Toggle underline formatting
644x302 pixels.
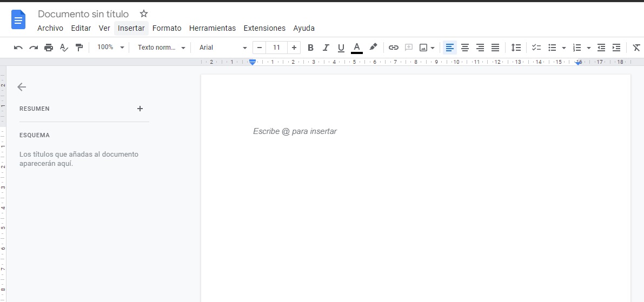tap(341, 48)
